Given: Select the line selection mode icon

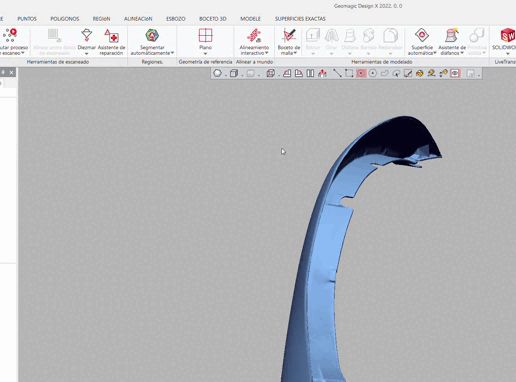Looking at the screenshot, I should click(337, 73).
